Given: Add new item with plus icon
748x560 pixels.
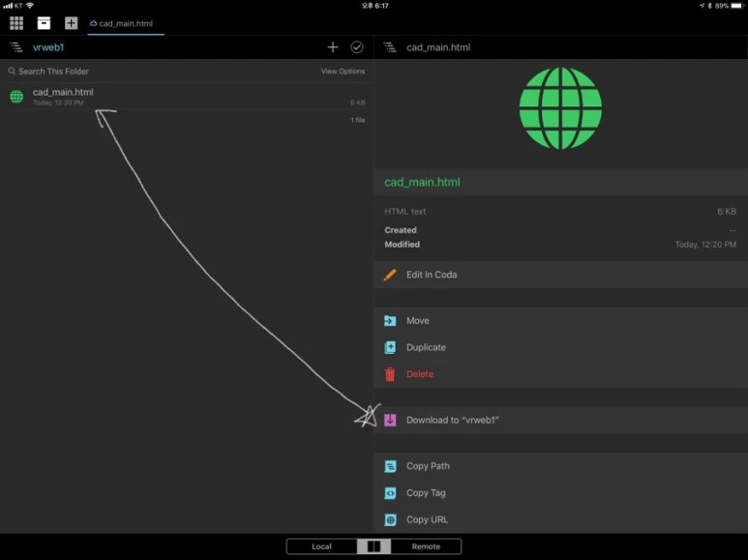Looking at the screenshot, I should point(333,47).
